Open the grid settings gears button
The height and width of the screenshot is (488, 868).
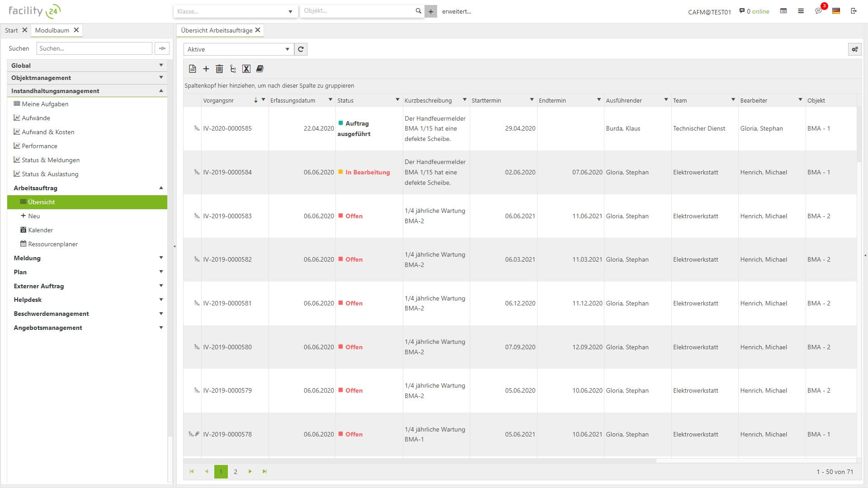[854, 49]
